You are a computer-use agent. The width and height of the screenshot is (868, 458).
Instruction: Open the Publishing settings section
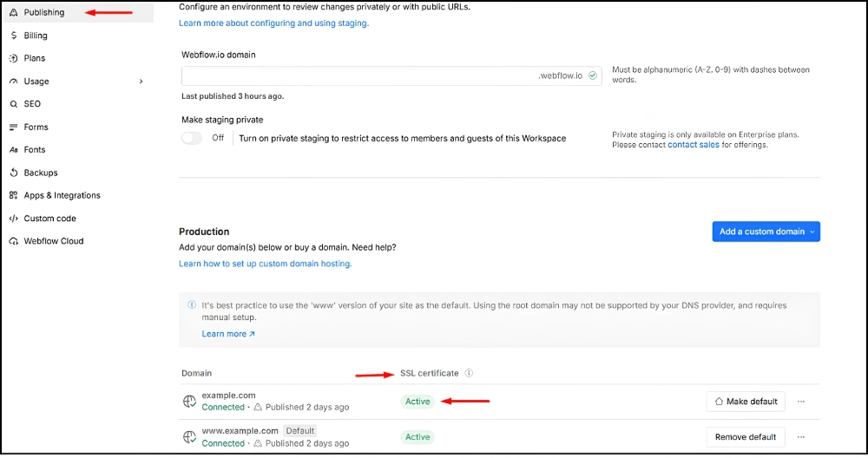click(77, 12)
